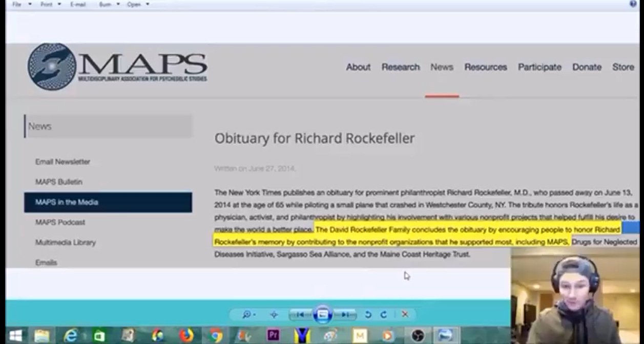
Task: Open Email Newsletter in the sidebar
Action: [x=63, y=162]
